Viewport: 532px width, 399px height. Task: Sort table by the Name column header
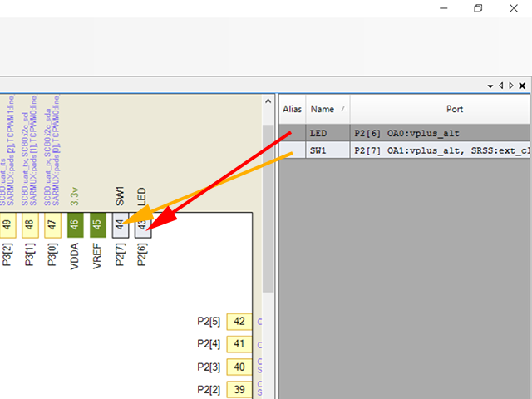coord(328,109)
